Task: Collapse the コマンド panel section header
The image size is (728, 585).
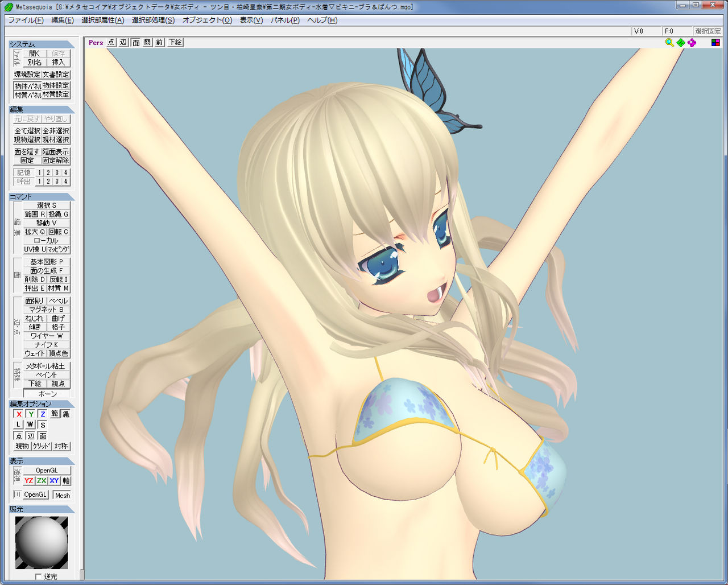Action: tap(42, 197)
